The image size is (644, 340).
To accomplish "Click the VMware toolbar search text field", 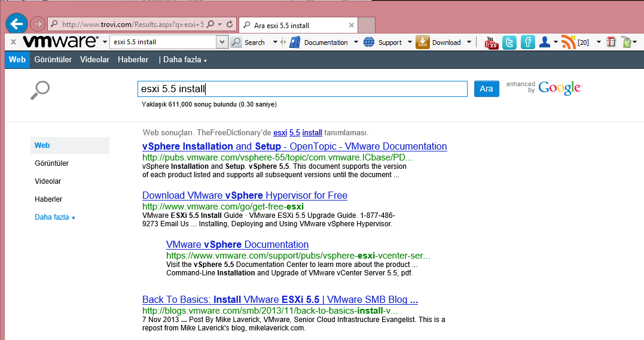I will point(163,42).
